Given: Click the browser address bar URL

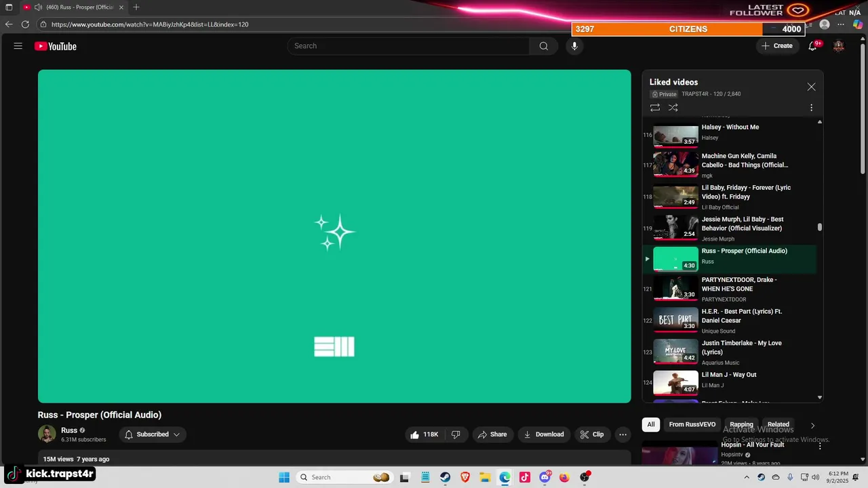Looking at the screenshot, I should [150, 24].
